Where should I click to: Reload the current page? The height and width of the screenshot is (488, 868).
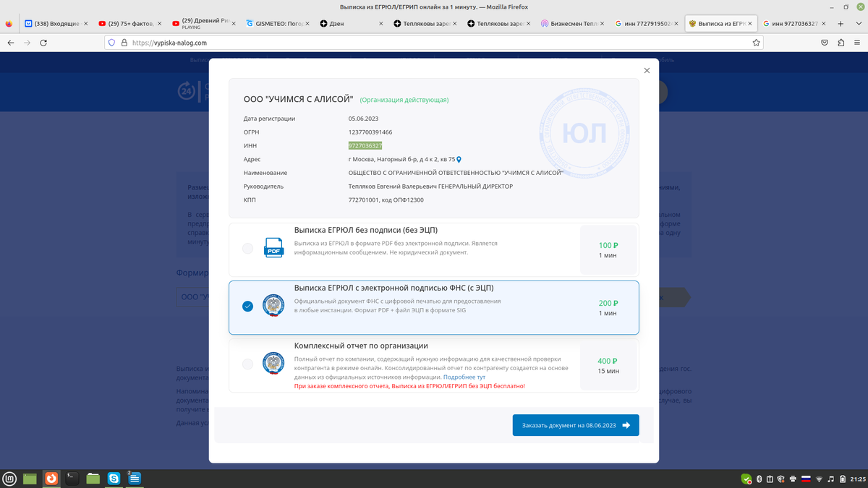pos(44,43)
